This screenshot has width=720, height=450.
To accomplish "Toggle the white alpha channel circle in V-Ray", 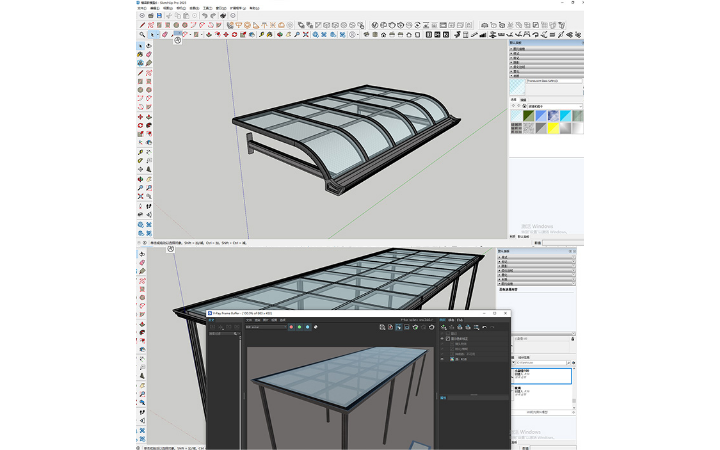I will pyautogui.click(x=315, y=327).
